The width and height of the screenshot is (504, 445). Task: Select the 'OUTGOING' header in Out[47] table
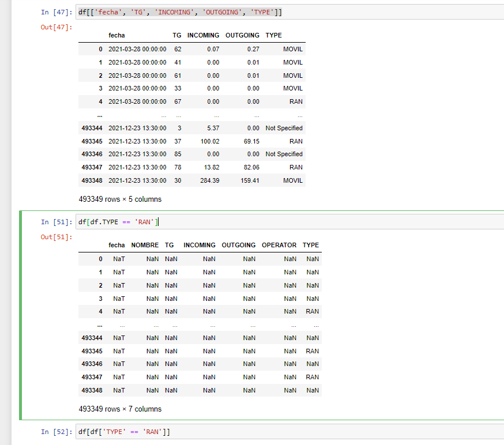point(242,35)
